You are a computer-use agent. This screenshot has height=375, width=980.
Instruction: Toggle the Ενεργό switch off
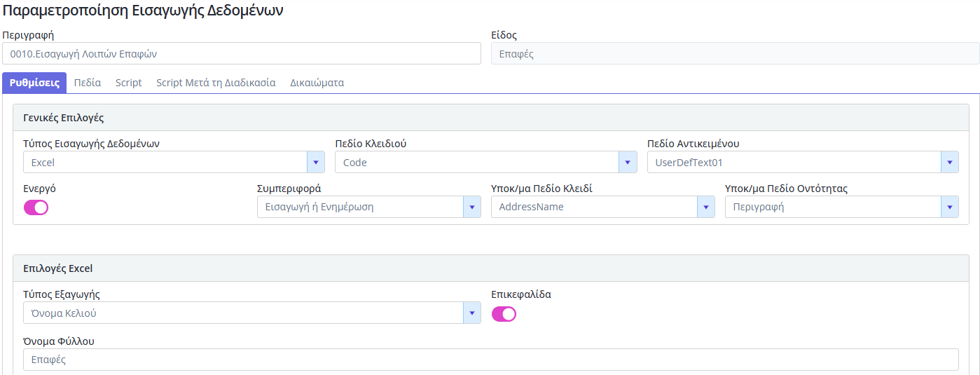point(36,207)
